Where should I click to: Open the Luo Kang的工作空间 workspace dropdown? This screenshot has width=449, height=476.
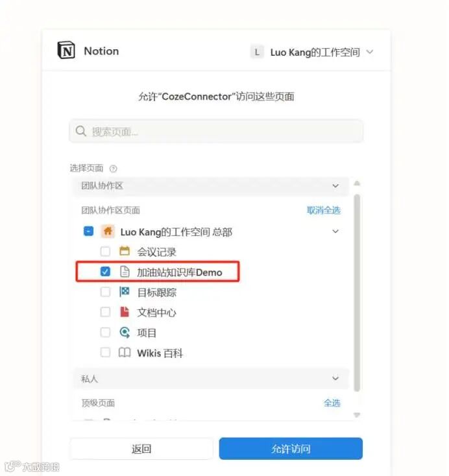pyautogui.click(x=311, y=53)
